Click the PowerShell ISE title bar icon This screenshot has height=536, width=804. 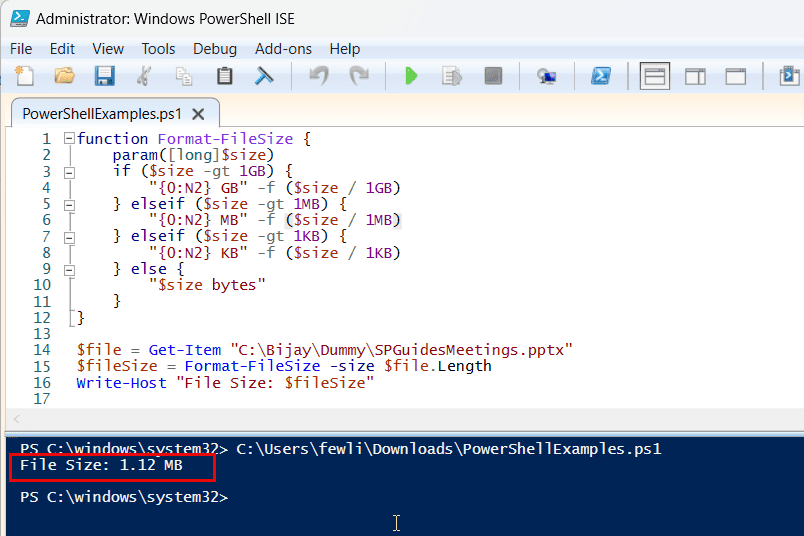tap(19, 18)
